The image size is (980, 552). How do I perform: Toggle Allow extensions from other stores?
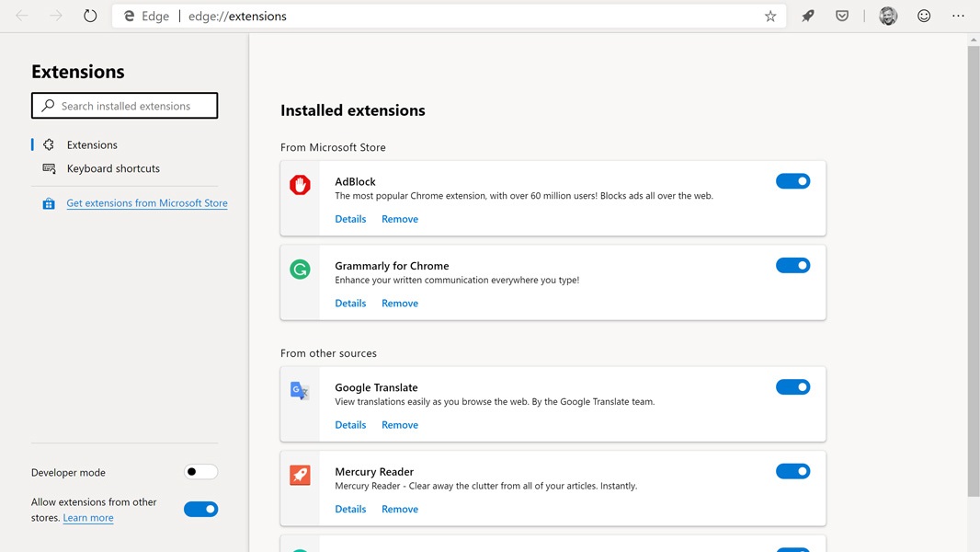[x=200, y=510]
